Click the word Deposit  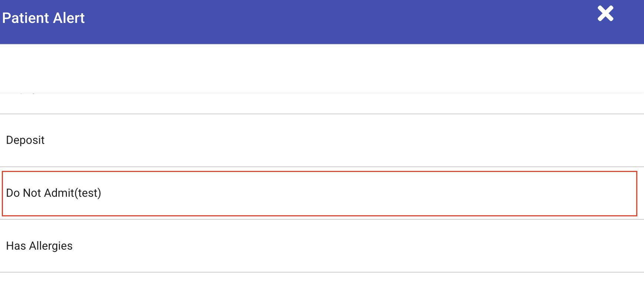26,140
